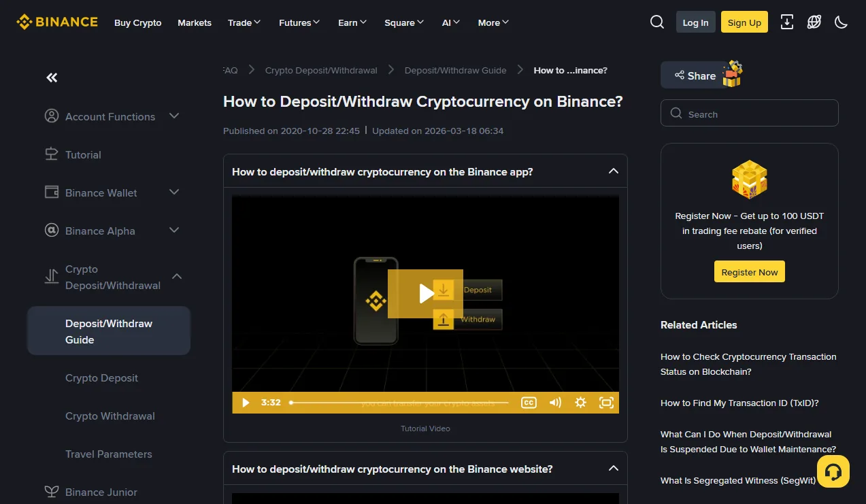Open AI dropdown menu
This screenshot has height=504, width=866.
451,22
